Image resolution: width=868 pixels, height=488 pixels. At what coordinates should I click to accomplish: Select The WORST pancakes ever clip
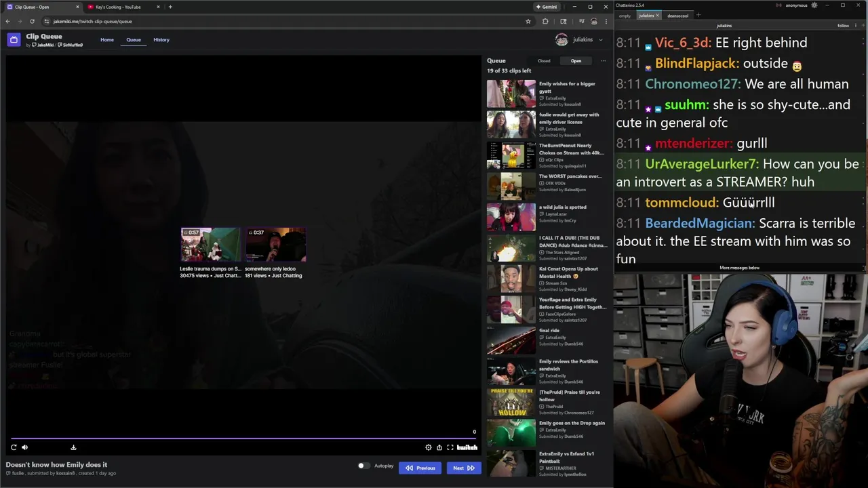547,186
